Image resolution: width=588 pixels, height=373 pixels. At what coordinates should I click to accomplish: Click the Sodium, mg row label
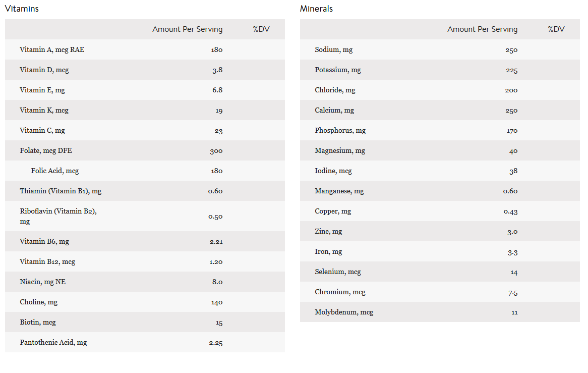click(x=333, y=49)
